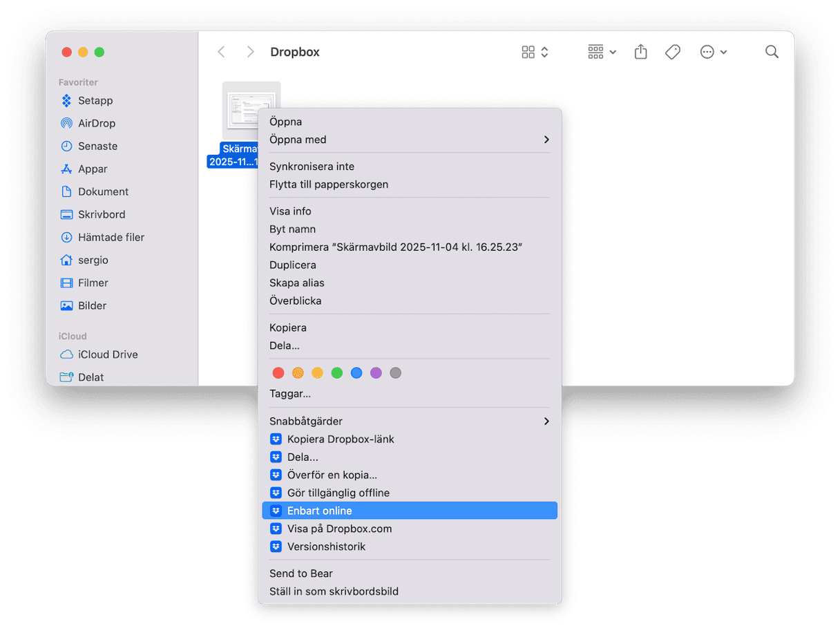Click the Dropbox icon beside Versionshistorik
This screenshot has width=840, height=626.
click(x=276, y=547)
